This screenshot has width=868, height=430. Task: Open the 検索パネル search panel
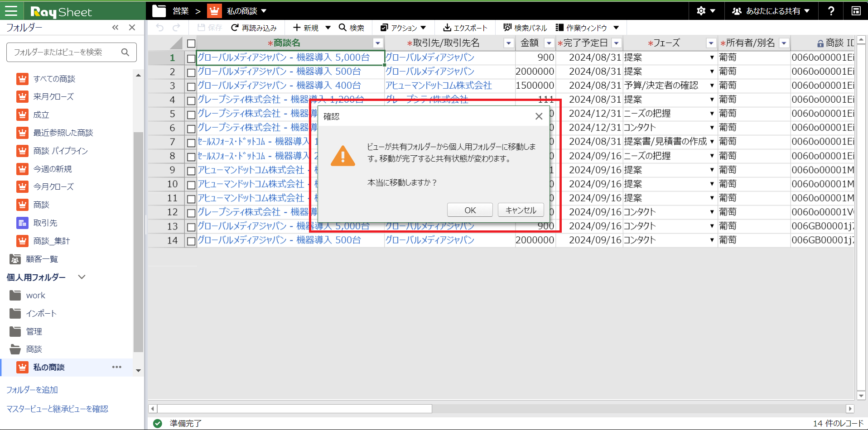525,28
